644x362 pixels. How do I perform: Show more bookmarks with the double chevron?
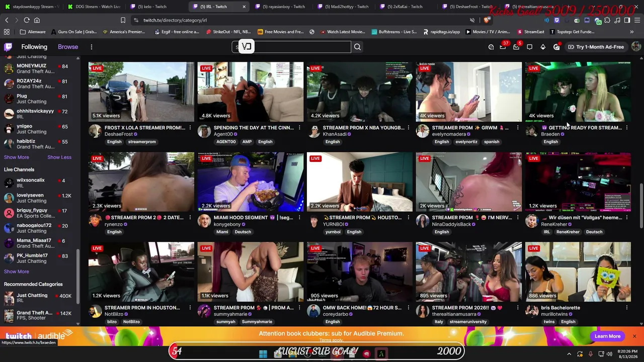631,32
